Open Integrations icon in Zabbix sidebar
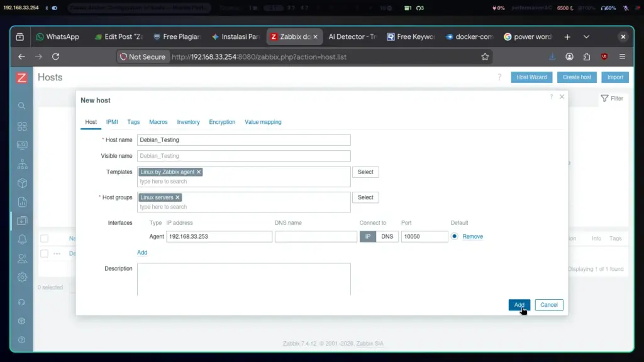This screenshot has height=362, width=644. (22, 321)
